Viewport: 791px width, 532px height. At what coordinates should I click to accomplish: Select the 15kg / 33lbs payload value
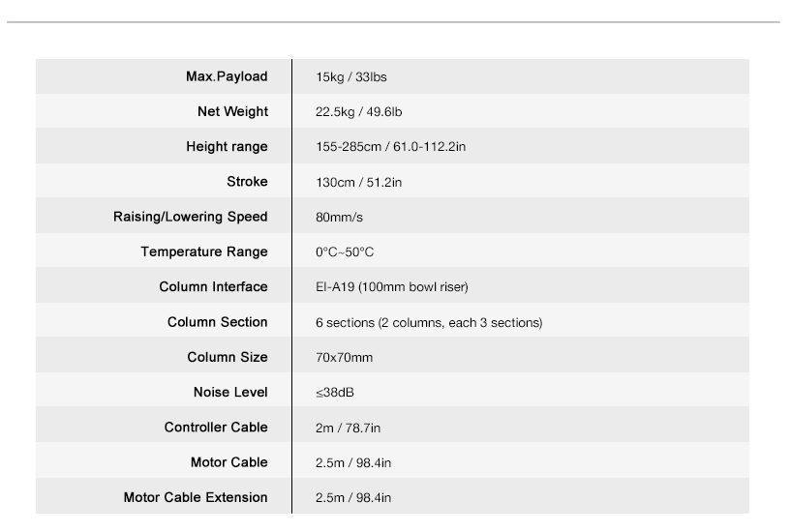pyautogui.click(x=350, y=77)
